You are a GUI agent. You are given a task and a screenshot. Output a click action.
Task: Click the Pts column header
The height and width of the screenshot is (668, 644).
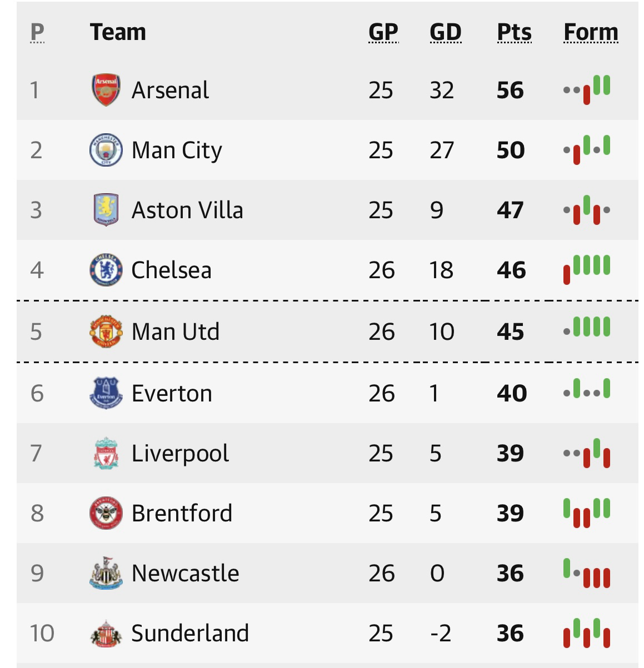pos(514,32)
